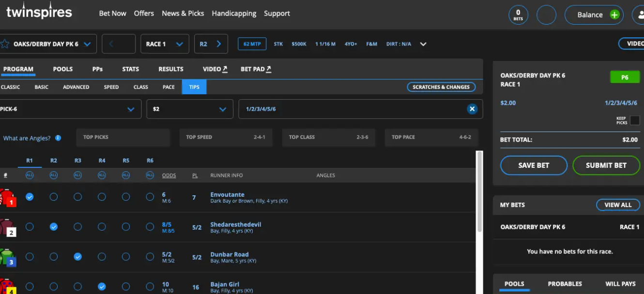Screen dimensions: 644x294
Task: Check Envoutante in R5 column
Action: (x=126, y=197)
